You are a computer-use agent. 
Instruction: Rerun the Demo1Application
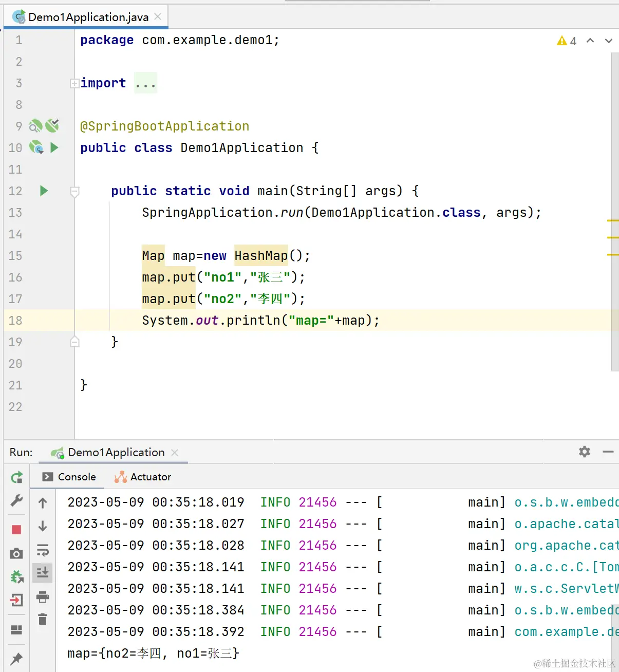tap(16, 477)
